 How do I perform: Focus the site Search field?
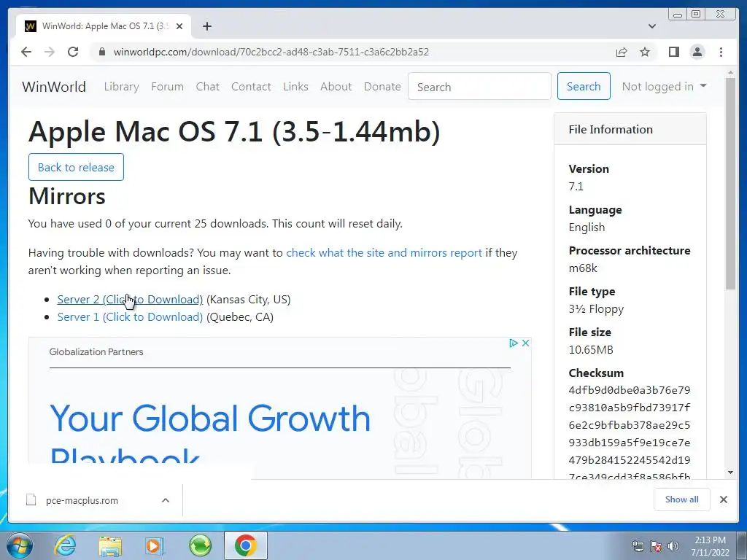coord(479,87)
